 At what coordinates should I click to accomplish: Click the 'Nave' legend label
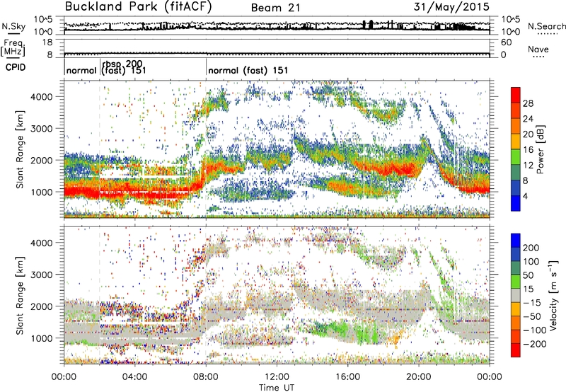538,49
